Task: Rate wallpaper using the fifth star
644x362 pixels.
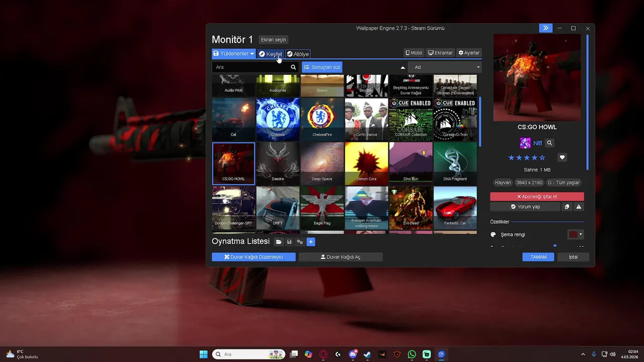Action: 542,158
